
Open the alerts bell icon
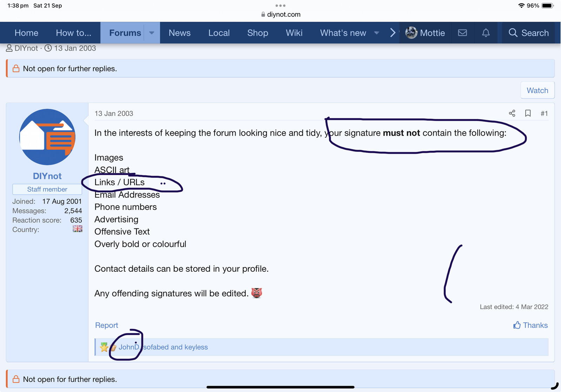click(486, 33)
